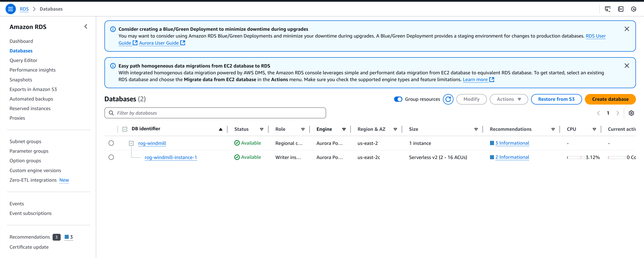Sort by DB identifier ascending arrow
The image size is (644, 258).
[x=221, y=129]
